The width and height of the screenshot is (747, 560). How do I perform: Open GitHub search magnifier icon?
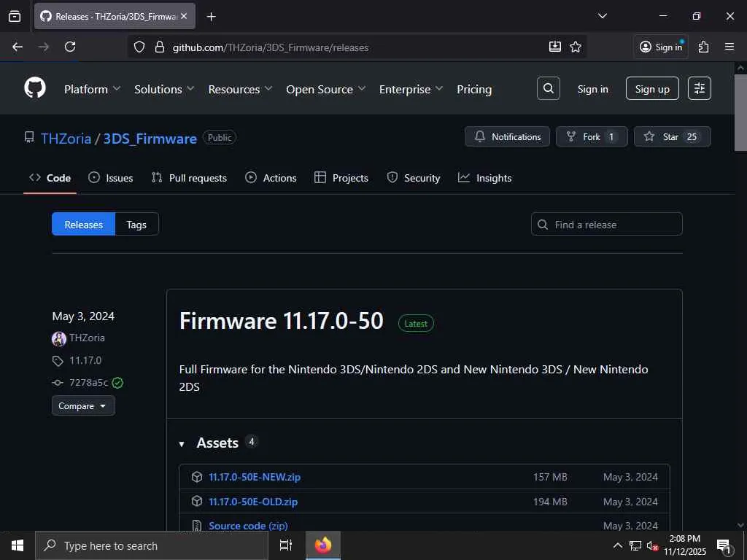(549, 88)
